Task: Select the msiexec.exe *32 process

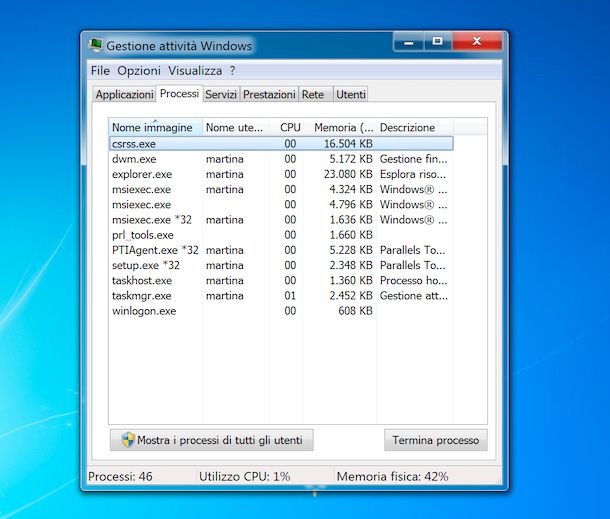Action: click(x=281, y=219)
